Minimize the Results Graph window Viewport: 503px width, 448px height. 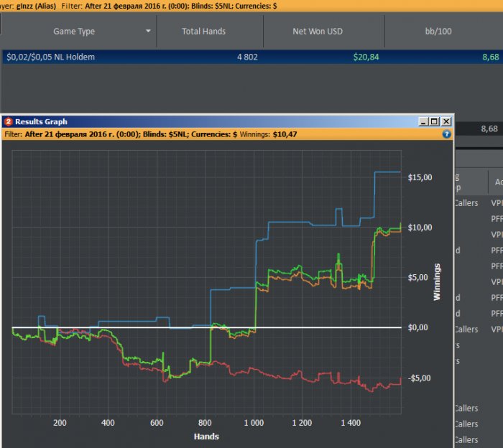click(x=423, y=122)
